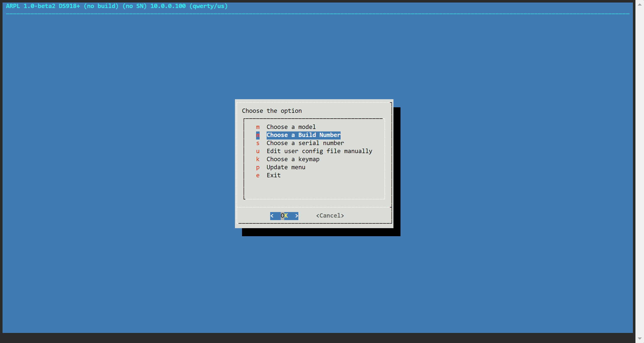
Task: Click the Cancel button
Action: click(330, 216)
